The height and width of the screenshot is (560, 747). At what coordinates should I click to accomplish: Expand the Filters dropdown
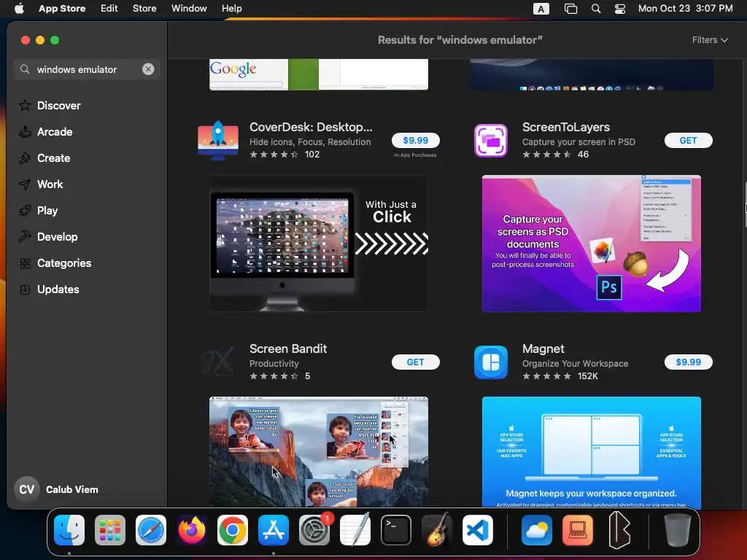click(x=710, y=40)
